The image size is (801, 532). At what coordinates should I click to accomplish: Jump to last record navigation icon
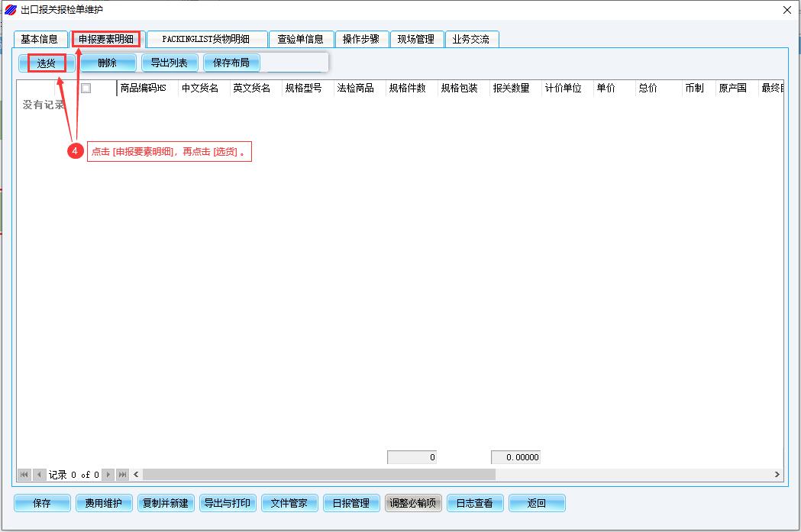[122, 475]
